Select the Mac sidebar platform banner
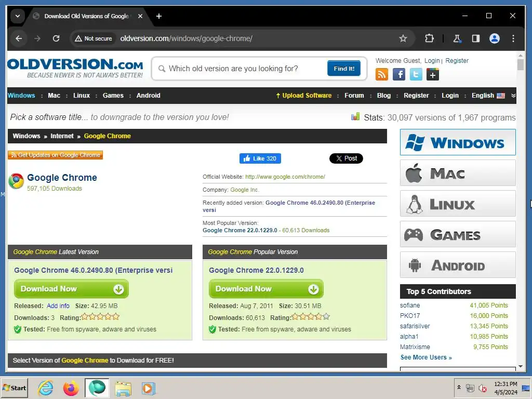Image resolution: width=532 pixels, height=399 pixels. click(458, 173)
